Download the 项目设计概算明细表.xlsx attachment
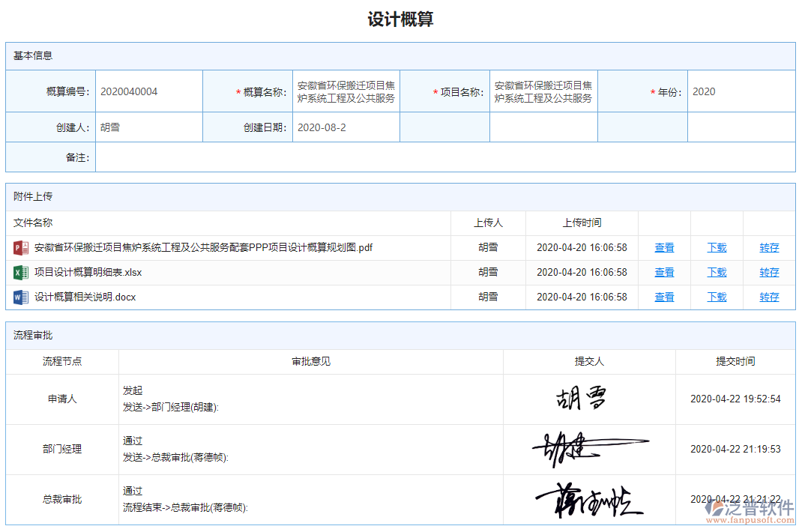802x532 pixels. (716, 272)
